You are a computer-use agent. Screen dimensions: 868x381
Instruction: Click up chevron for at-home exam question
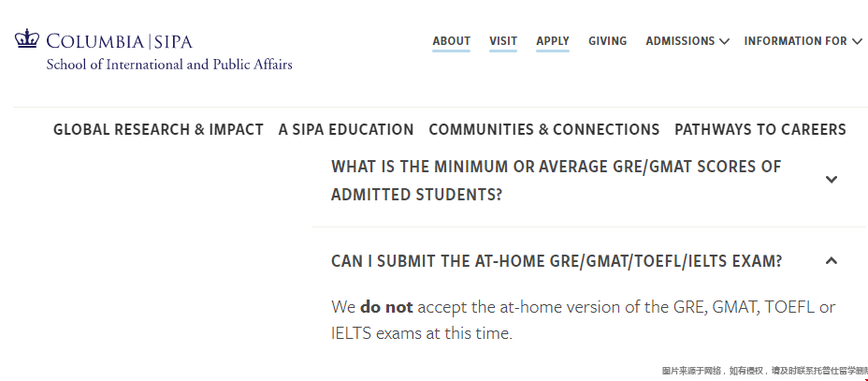(x=831, y=261)
